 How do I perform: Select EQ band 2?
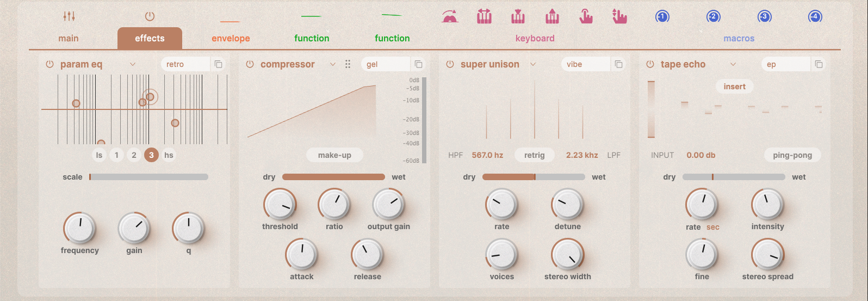(134, 155)
